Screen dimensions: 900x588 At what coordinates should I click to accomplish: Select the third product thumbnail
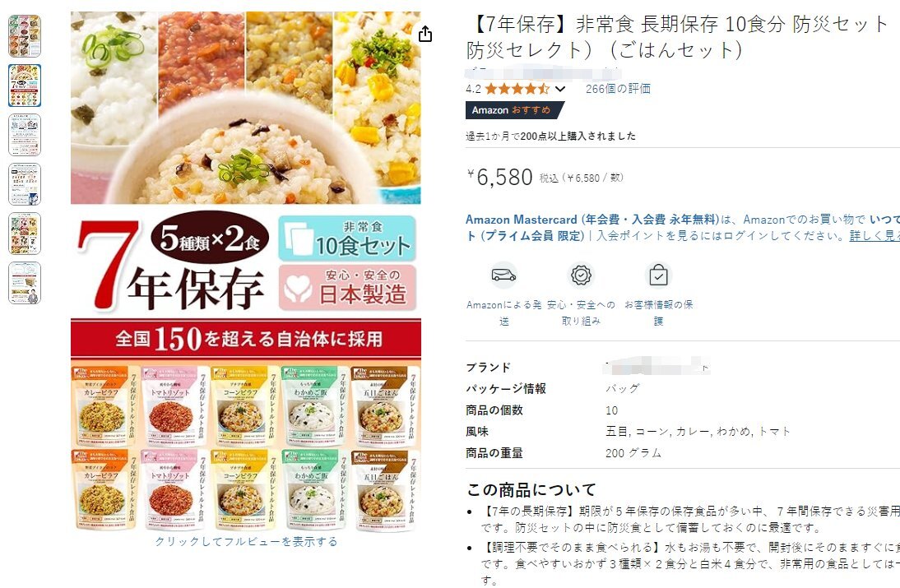(x=25, y=135)
